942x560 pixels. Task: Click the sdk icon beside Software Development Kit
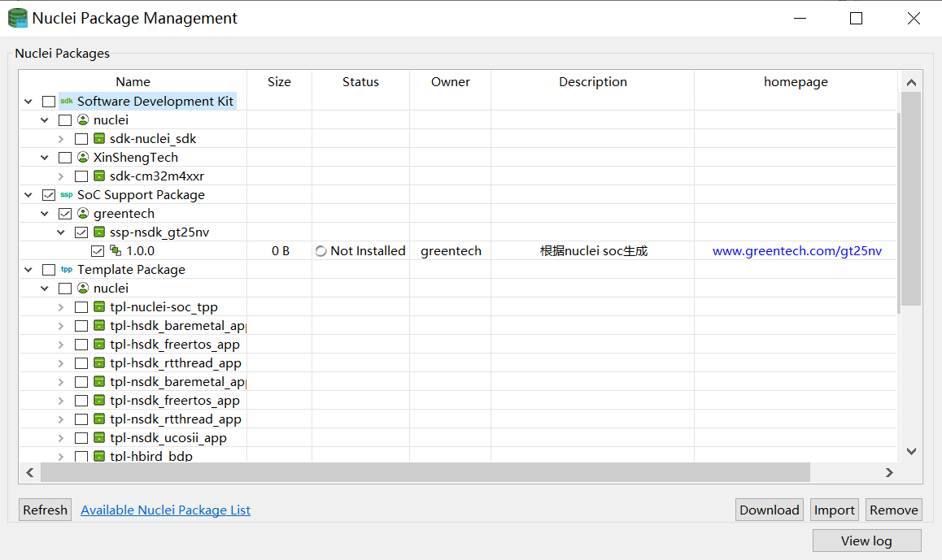pyautogui.click(x=67, y=102)
